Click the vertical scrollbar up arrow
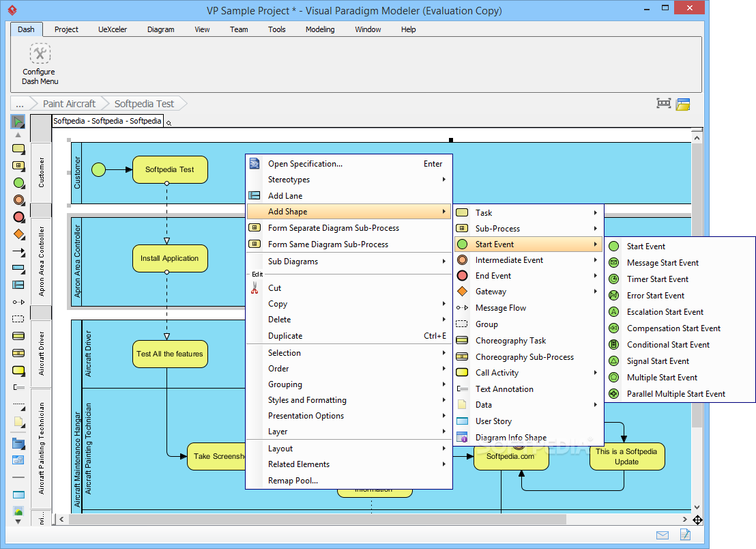 697,138
